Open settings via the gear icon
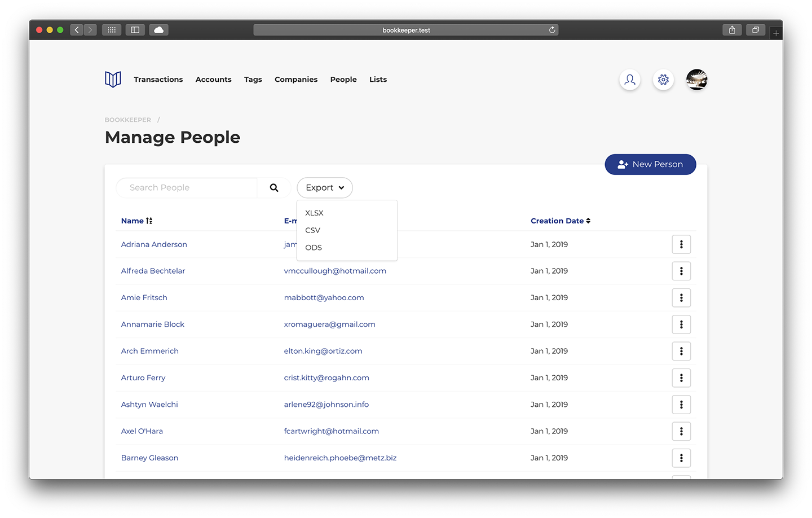Viewport: 812px width, 518px height. [x=663, y=80]
